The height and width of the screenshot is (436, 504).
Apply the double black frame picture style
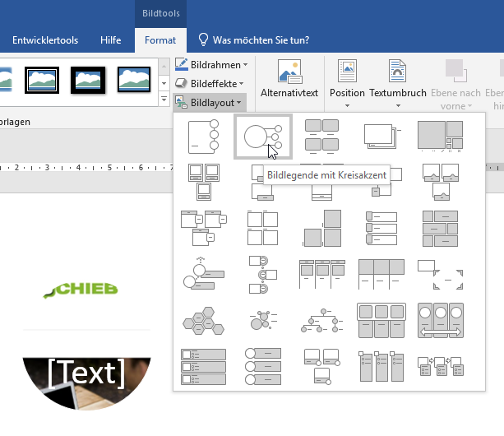point(42,81)
